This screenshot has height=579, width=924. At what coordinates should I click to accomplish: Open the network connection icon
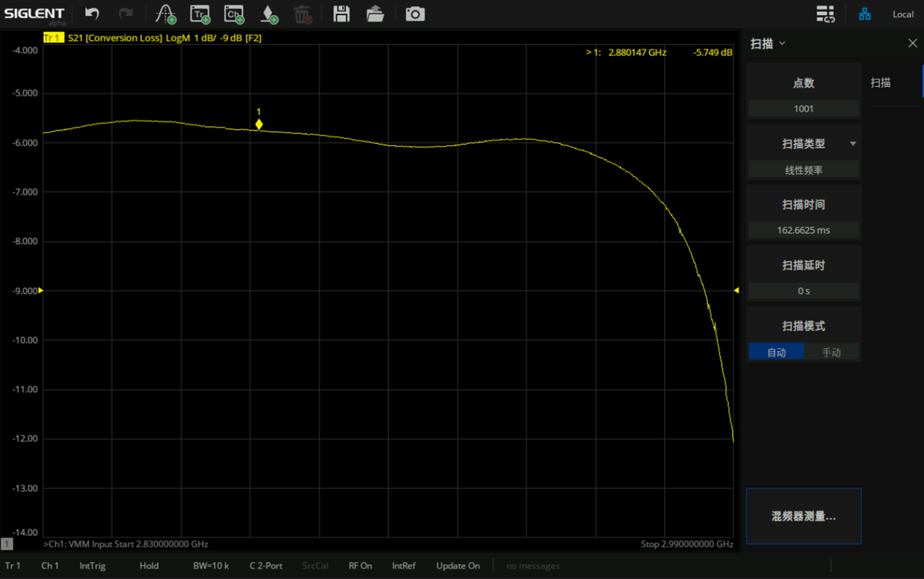(x=864, y=14)
